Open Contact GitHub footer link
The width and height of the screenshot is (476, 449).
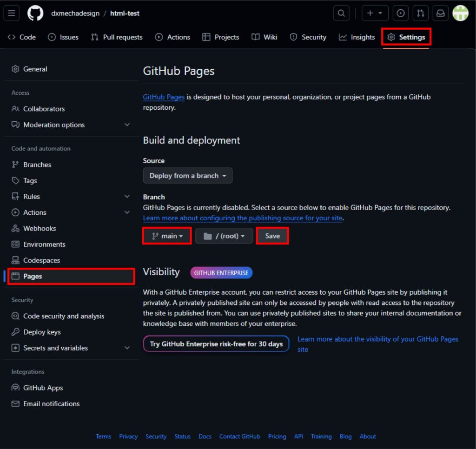pyautogui.click(x=240, y=436)
